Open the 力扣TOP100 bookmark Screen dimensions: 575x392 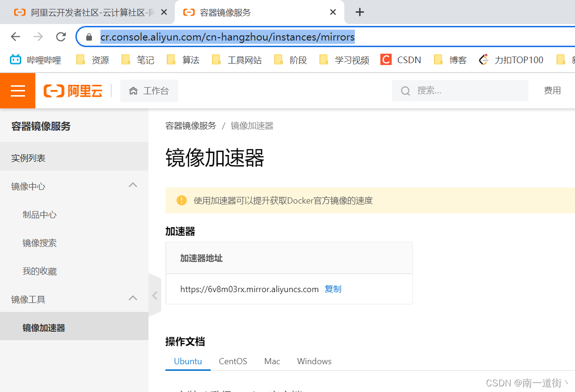tap(511, 60)
